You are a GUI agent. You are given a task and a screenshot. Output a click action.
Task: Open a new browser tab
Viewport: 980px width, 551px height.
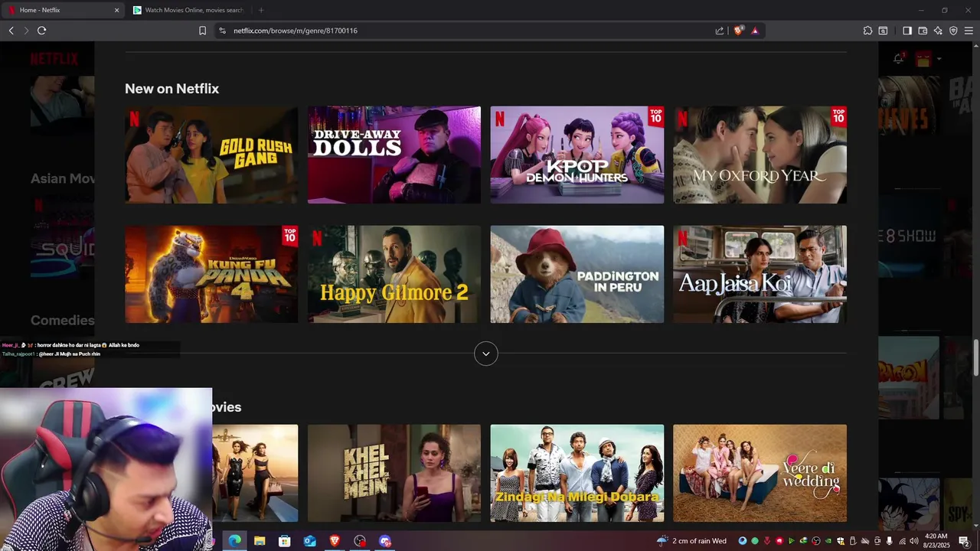point(261,10)
